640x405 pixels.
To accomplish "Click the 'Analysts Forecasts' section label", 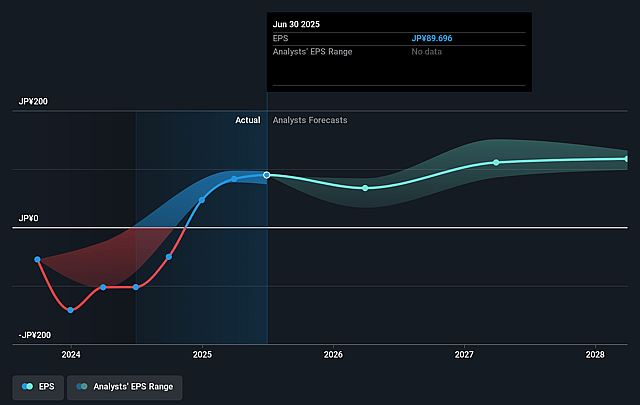I will [x=310, y=120].
